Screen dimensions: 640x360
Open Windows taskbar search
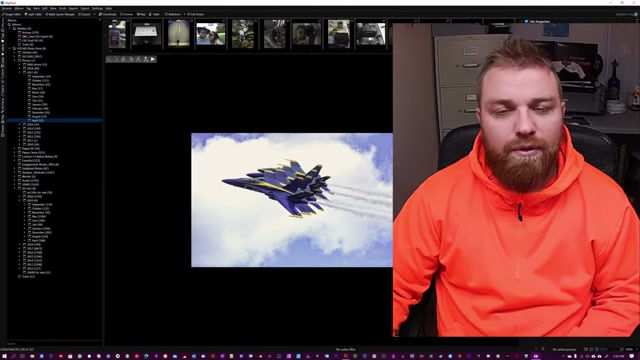(x=13, y=356)
